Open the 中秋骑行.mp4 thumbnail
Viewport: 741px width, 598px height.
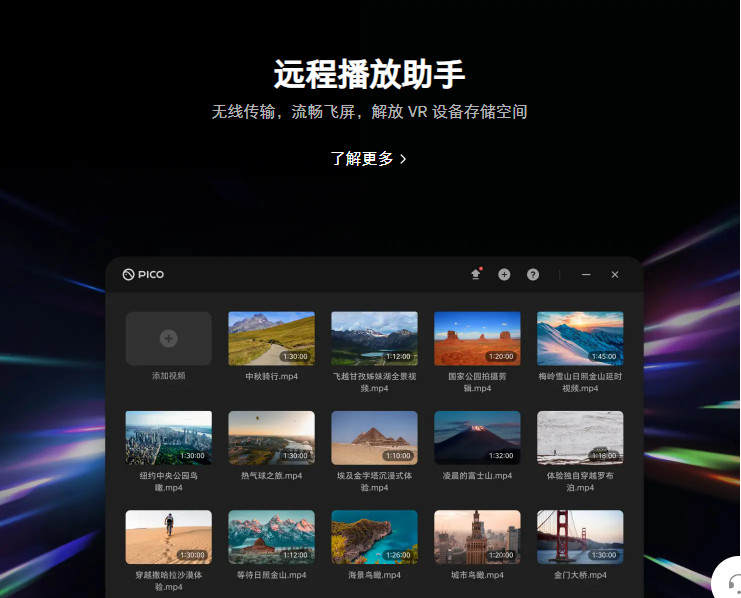click(271, 338)
